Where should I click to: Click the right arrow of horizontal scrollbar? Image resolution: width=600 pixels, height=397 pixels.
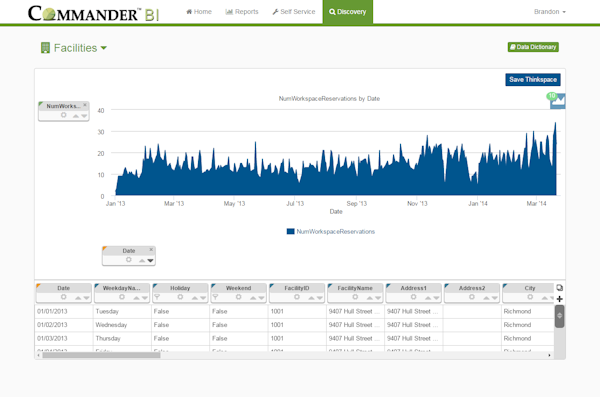pos(549,355)
